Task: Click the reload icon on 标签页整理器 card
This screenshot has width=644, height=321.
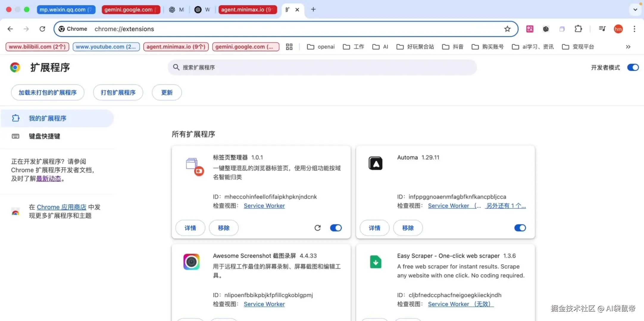Action: click(x=318, y=228)
